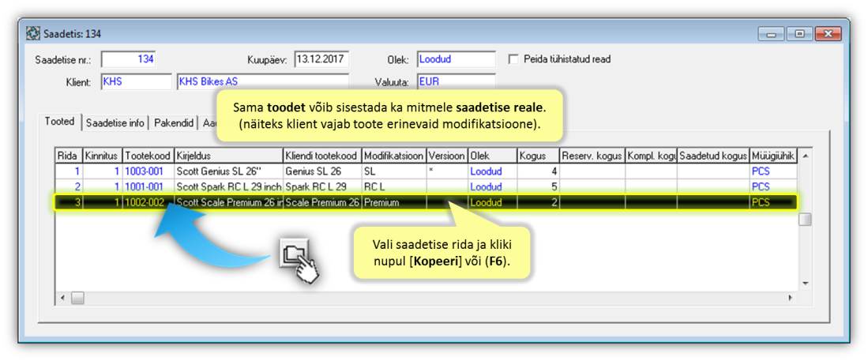Click the vertical scrollbar thumb
Image resolution: width=868 pixels, height=361 pixels.
[805, 220]
